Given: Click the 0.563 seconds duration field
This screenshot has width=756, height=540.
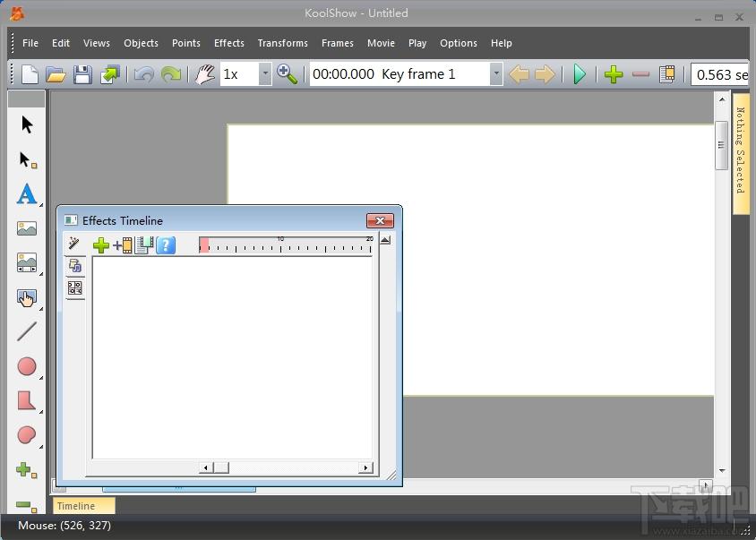Looking at the screenshot, I should [x=720, y=74].
